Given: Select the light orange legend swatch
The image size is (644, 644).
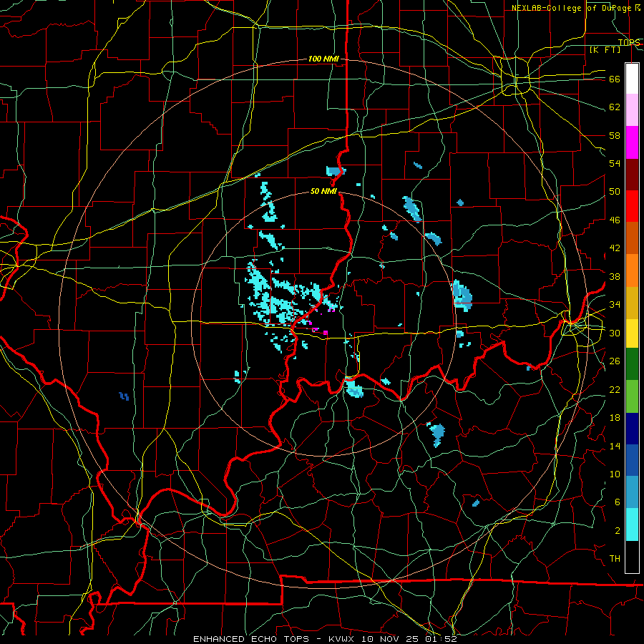Looking at the screenshot, I should coord(632,270).
